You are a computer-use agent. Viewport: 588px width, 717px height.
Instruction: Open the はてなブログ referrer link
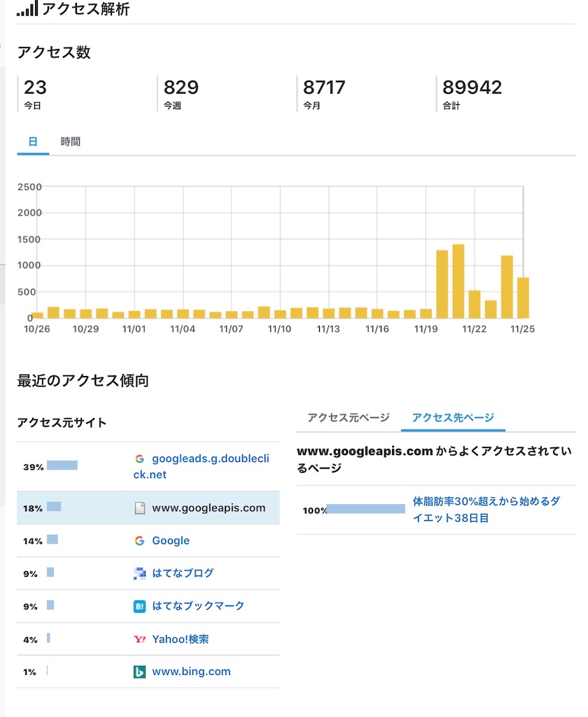tap(183, 573)
